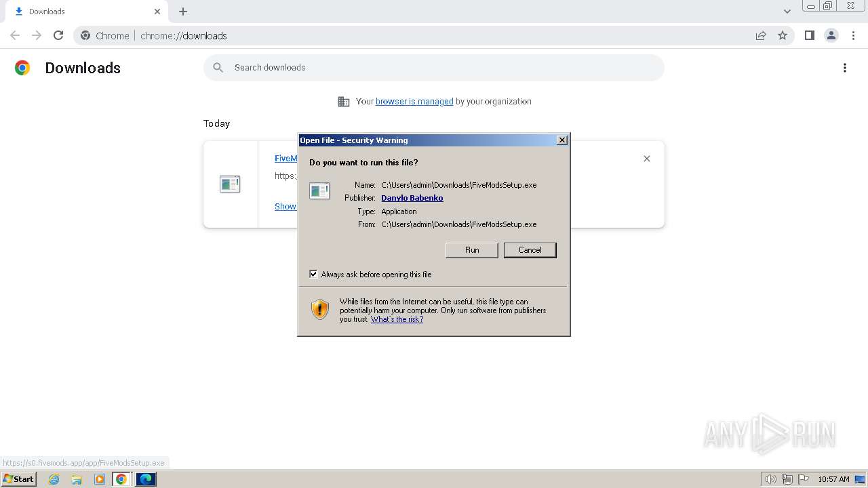868x488 pixels.
Task: Share this page icon in address bar
Action: click(761, 35)
